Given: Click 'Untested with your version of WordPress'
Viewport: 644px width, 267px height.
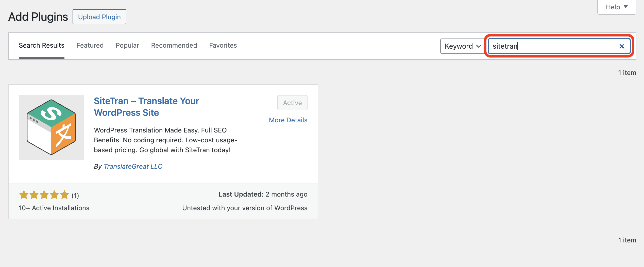Looking at the screenshot, I should click(x=245, y=208).
